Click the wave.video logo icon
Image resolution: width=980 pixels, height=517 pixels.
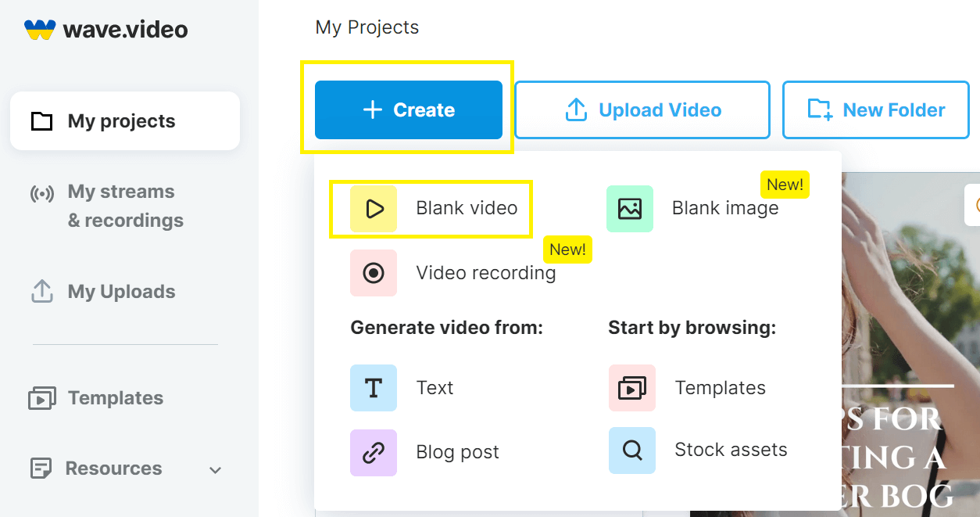tap(40, 31)
